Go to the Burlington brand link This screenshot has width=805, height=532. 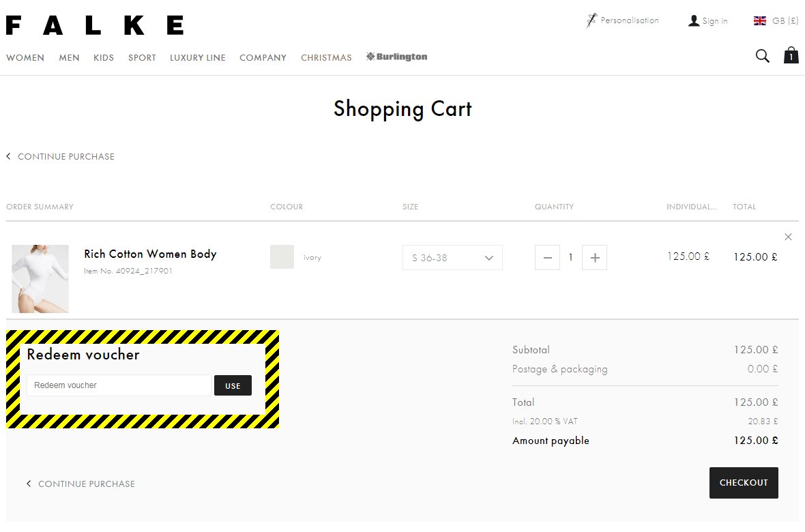397,57
